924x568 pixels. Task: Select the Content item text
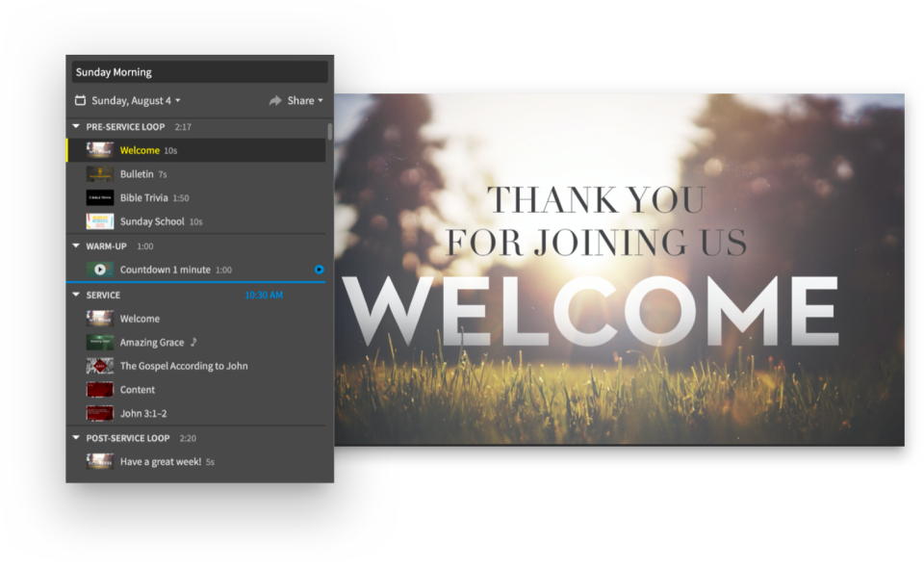[x=138, y=390]
